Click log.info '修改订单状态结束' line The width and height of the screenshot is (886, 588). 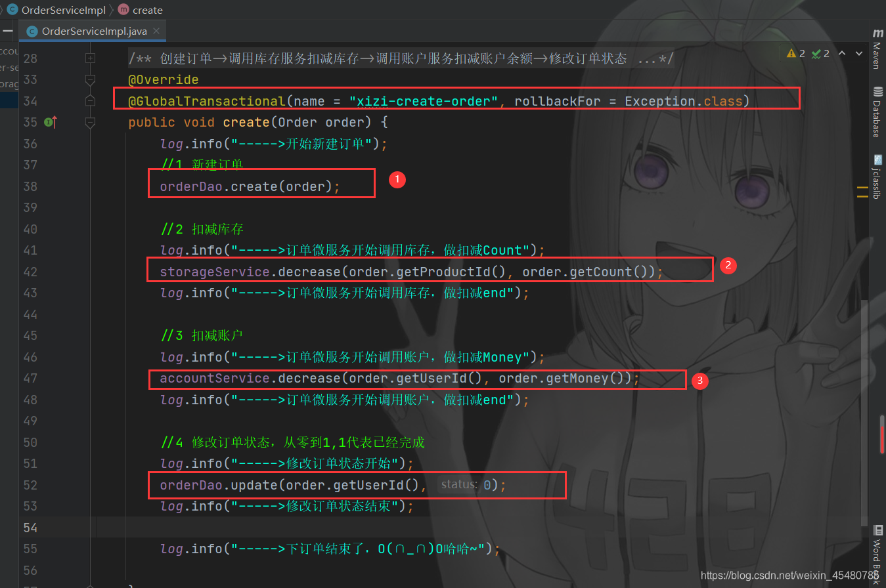(x=287, y=506)
